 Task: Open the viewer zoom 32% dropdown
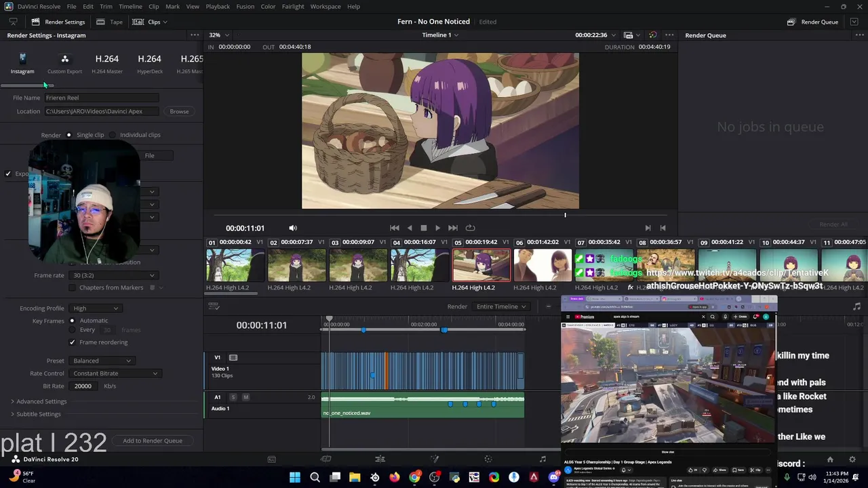218,35
